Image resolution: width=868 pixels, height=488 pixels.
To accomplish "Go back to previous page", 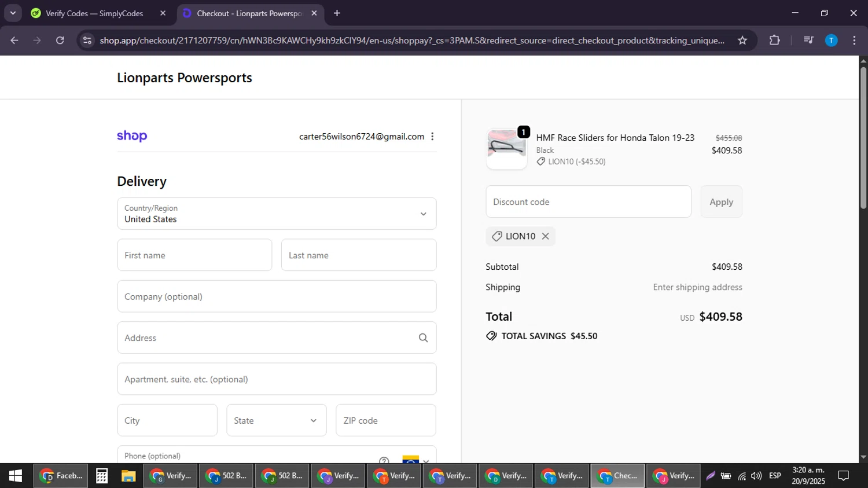I will coord(14,41).
